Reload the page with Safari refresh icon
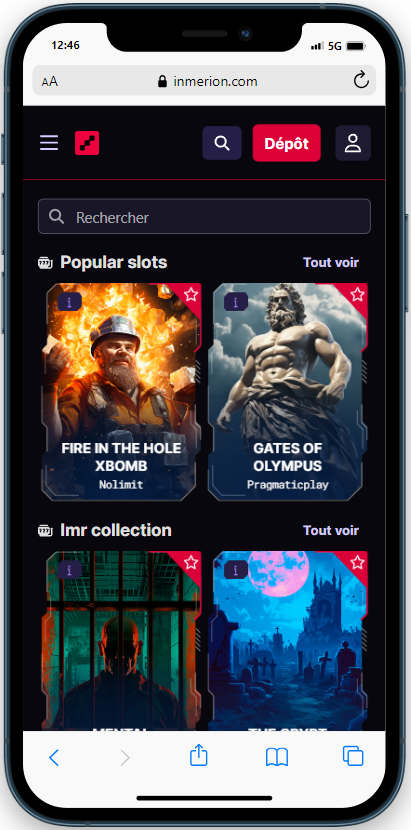411x830 pixels. pos(361,81)
